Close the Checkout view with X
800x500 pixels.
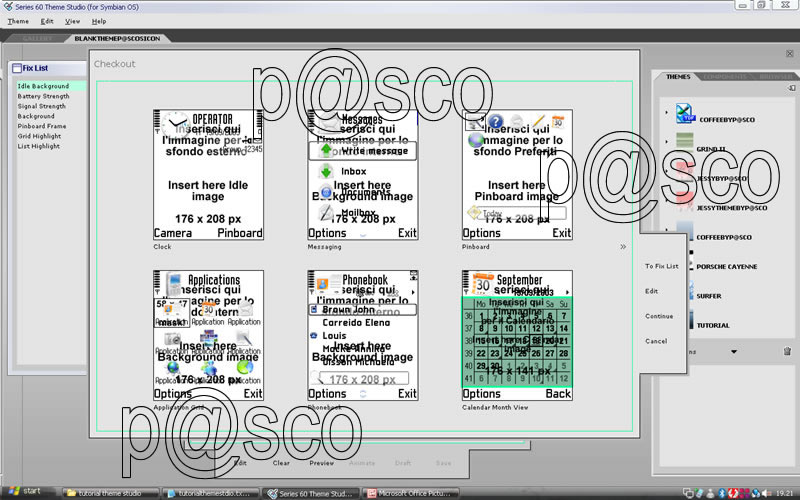click(790, 54)
